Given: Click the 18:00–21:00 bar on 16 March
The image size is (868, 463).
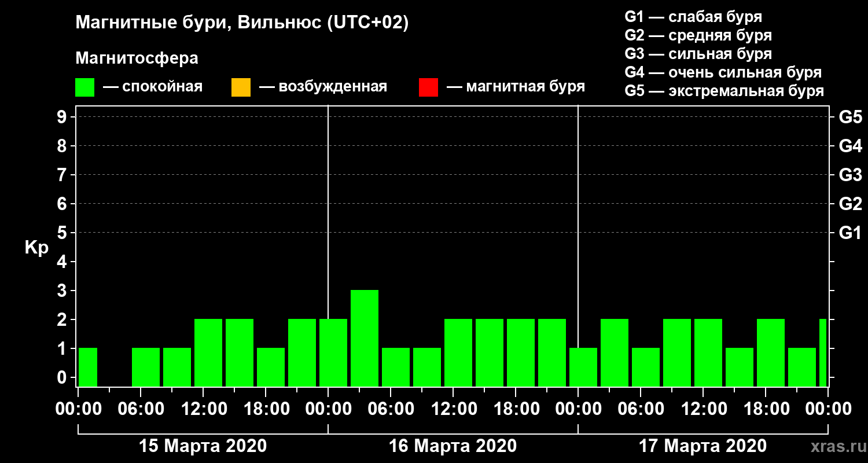Looking at the screenshot, I should [x=521, y=352].
